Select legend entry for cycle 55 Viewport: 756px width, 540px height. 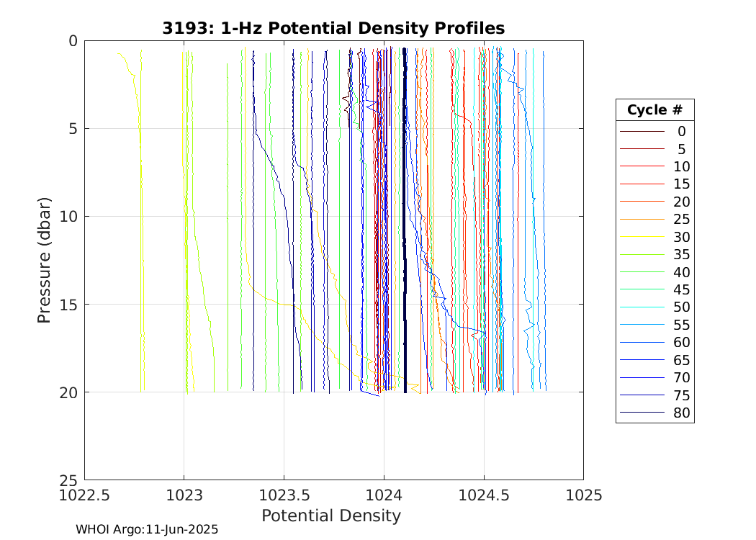coord(654,325)
